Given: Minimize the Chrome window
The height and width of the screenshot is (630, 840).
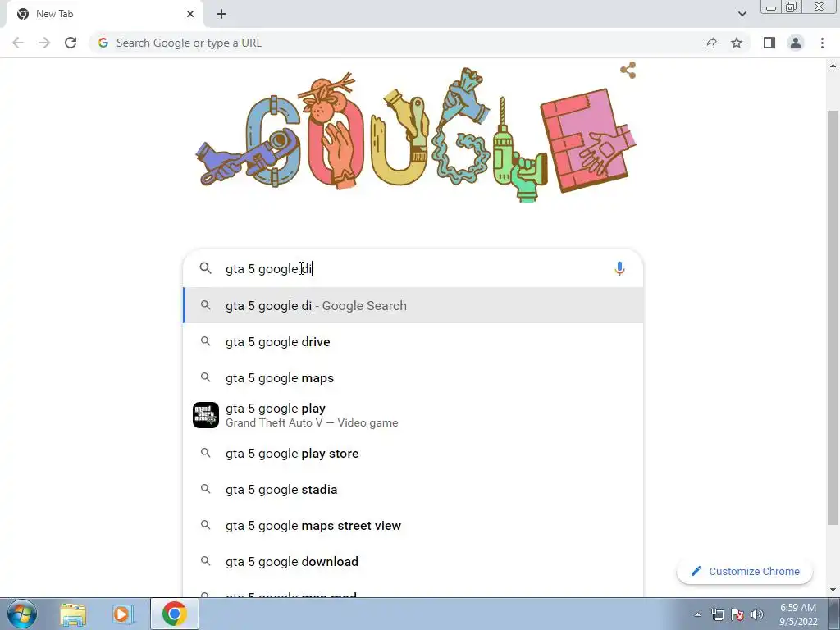Looking at the screenshot, I should [x=771, y=7].
